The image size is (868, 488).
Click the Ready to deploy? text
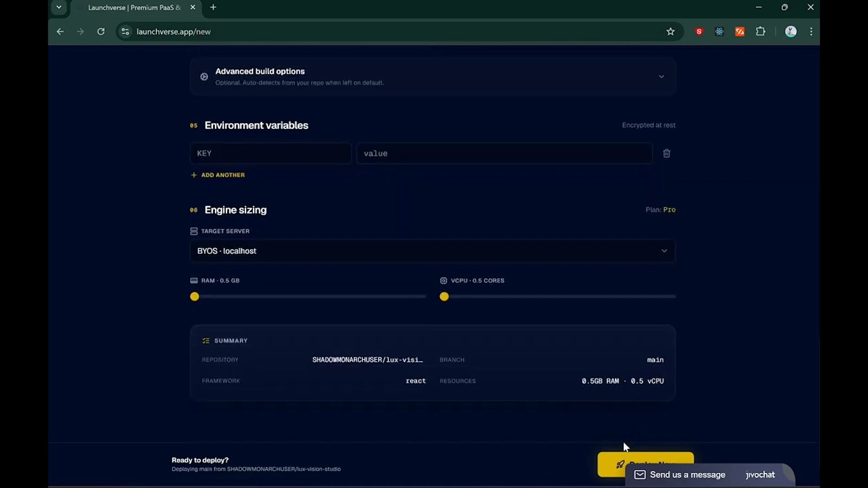200,460
